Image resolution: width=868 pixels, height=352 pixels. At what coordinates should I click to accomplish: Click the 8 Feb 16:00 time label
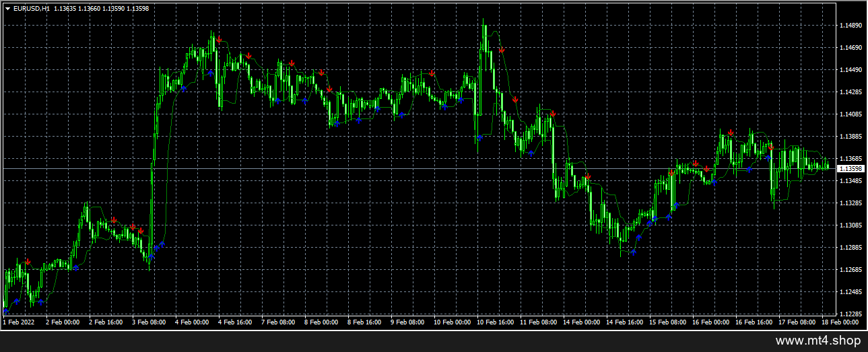pyautogui.click(x=364, y=322)
